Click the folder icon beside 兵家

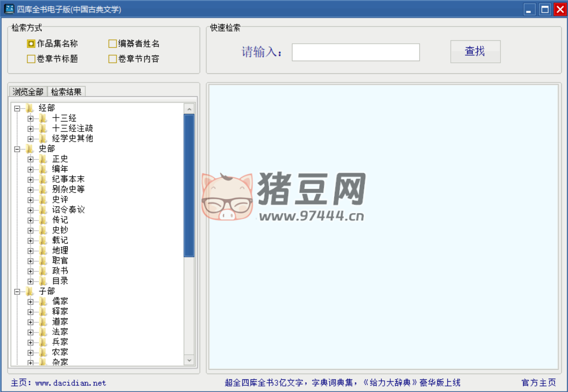[44, 342]
